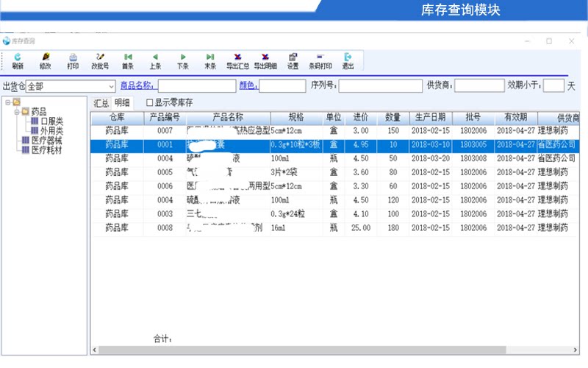Select product code 0005 cell
The image size is (588, 368).
coord(165,172)
